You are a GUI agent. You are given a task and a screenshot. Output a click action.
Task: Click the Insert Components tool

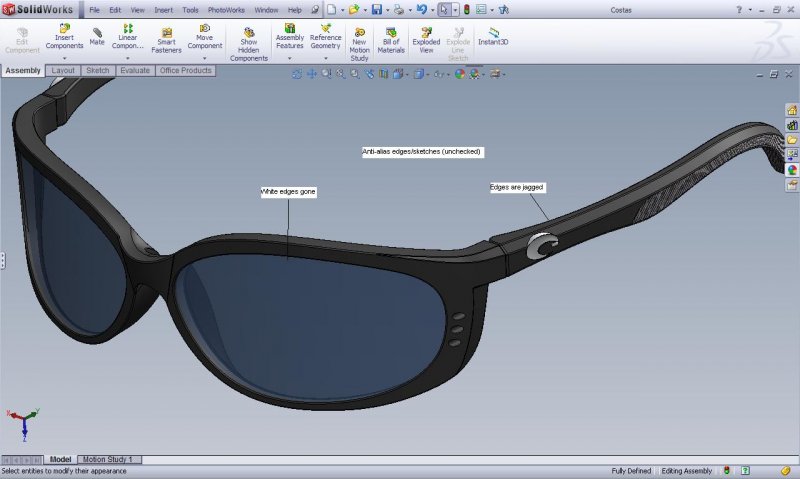[x=64, y=37]
